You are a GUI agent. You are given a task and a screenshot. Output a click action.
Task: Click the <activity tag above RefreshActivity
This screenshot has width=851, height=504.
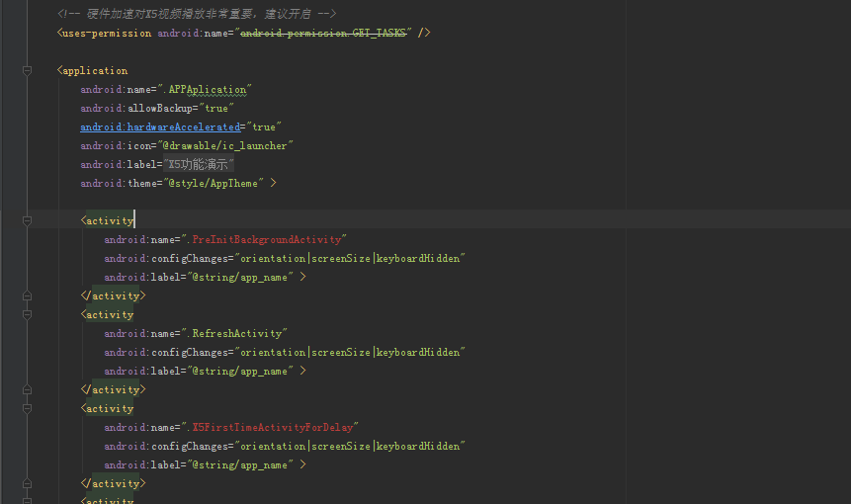click(x=107, y=314)
